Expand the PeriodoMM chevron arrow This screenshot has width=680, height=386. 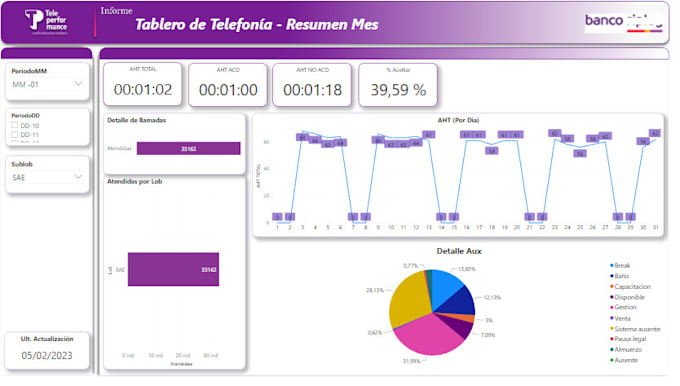(78, 84)
